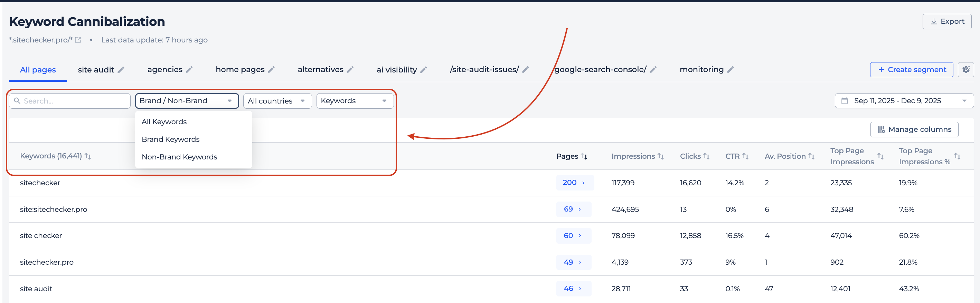Sort by Keywords column arrows
Screen dimensions: 980x303
pyautogui.click(x=88, y=156)
